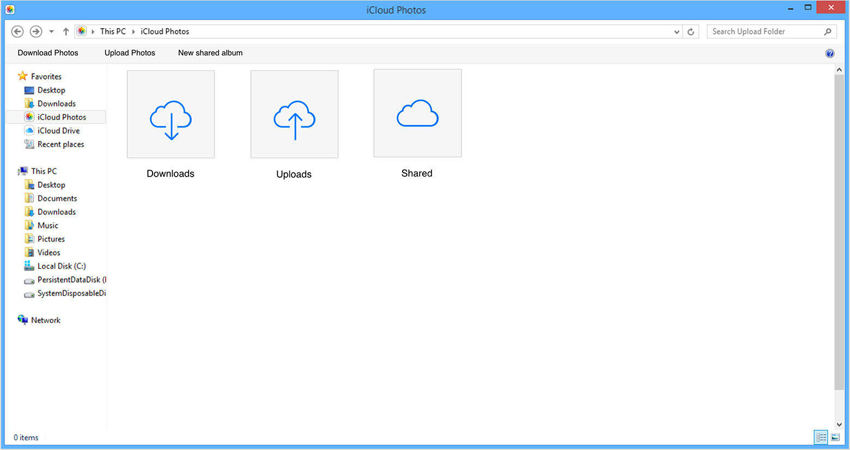Click the Download Photos toolbar button
Screen dimensions: 850x450
[x=48, y=53]
